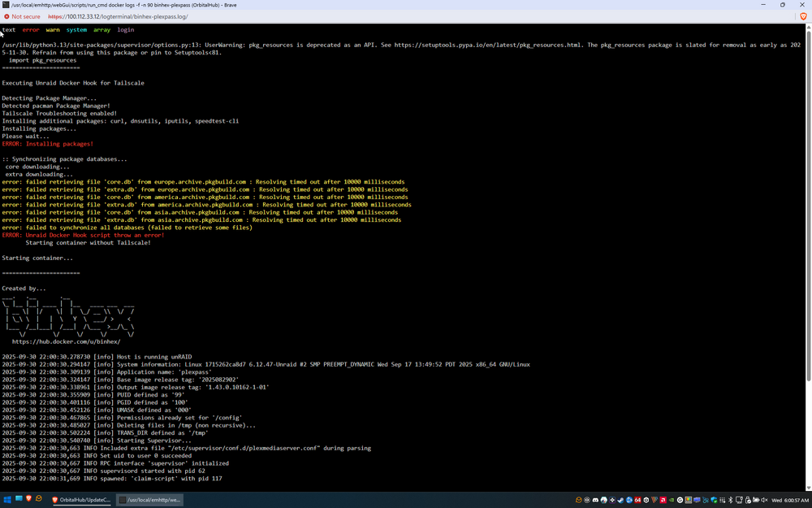The height and width of the screenshot is (508, 812).
Task: Toggle the system log filter
Action: 76,30
